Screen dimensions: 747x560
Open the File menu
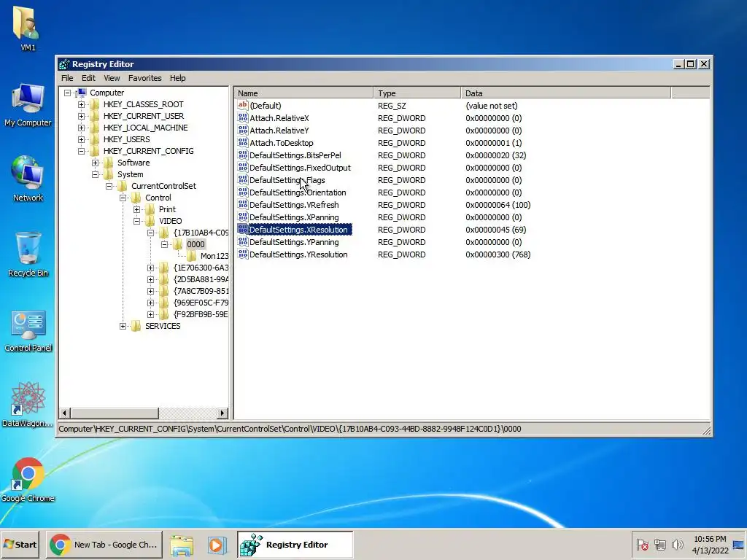[67, 78]
